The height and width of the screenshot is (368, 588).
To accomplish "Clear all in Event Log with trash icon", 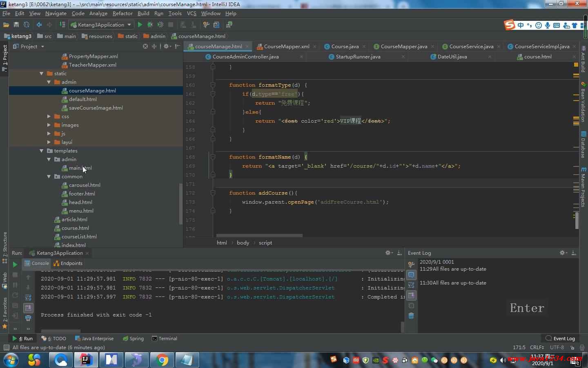I will [x=411, y=316].
